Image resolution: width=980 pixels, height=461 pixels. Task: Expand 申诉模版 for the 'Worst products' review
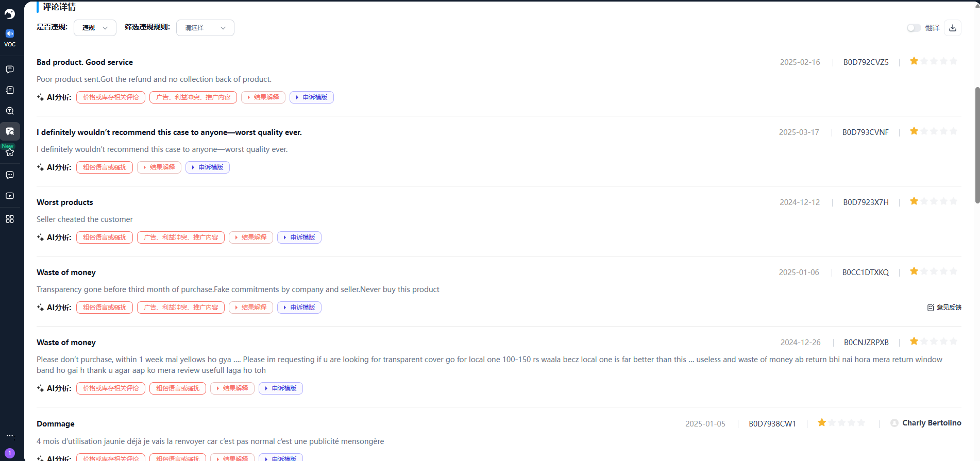pyautogui.click(x=299, y=237)
